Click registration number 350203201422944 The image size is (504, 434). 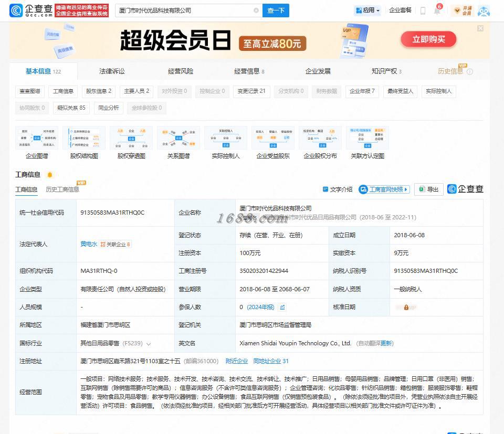[x=264, y=271]
